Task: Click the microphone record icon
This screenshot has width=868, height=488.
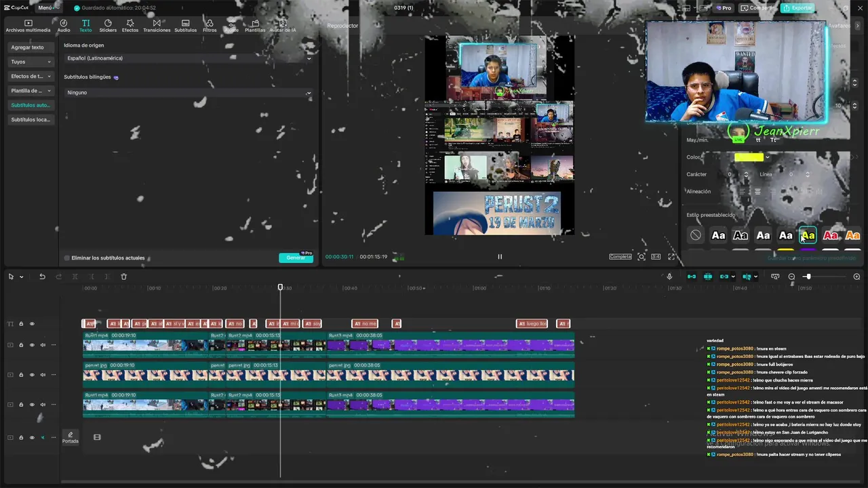Action: pyautogui.click(x=669, y=277)
